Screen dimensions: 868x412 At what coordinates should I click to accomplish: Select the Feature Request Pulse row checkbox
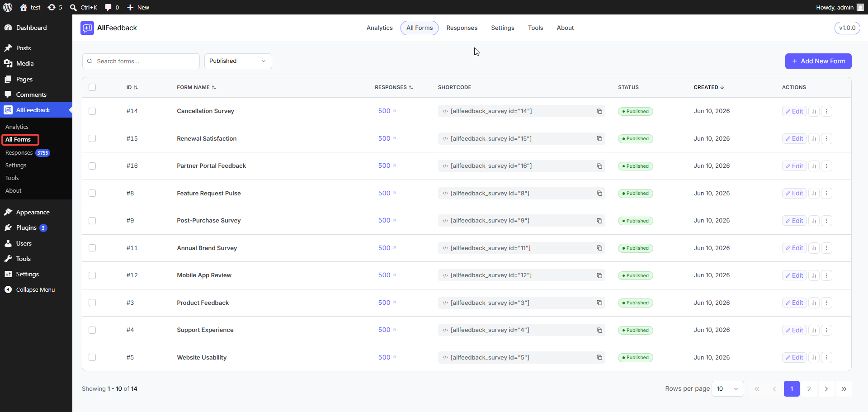click(92, 193)
